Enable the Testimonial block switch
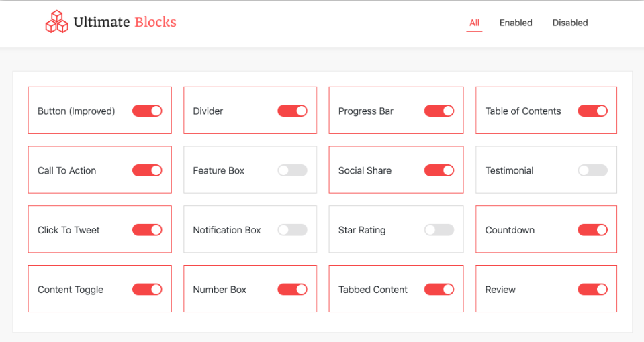Screen dimensions: 644x342 pyautogui.click(x=593, y=170)
